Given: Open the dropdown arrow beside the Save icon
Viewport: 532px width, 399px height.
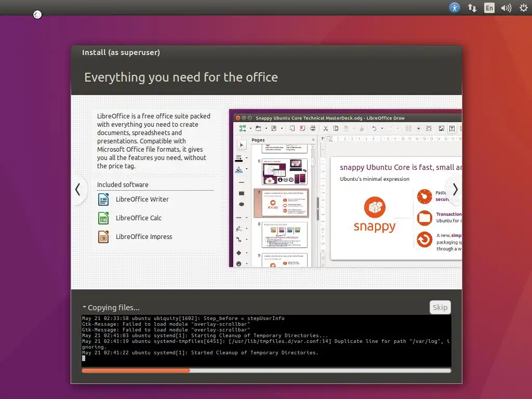Looking at the screenshot, I should (x=282, y=129).
